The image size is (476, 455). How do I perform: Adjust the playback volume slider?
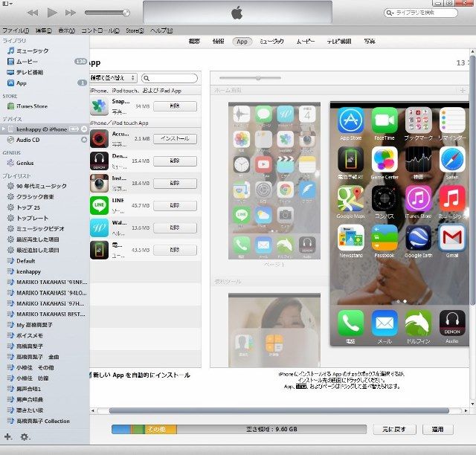click(x=107, y=13)
